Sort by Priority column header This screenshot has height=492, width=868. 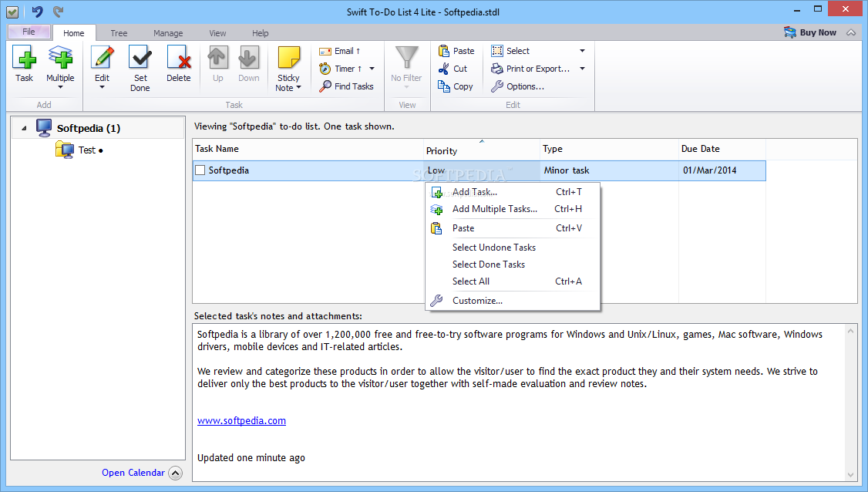[x=482, y=150]
